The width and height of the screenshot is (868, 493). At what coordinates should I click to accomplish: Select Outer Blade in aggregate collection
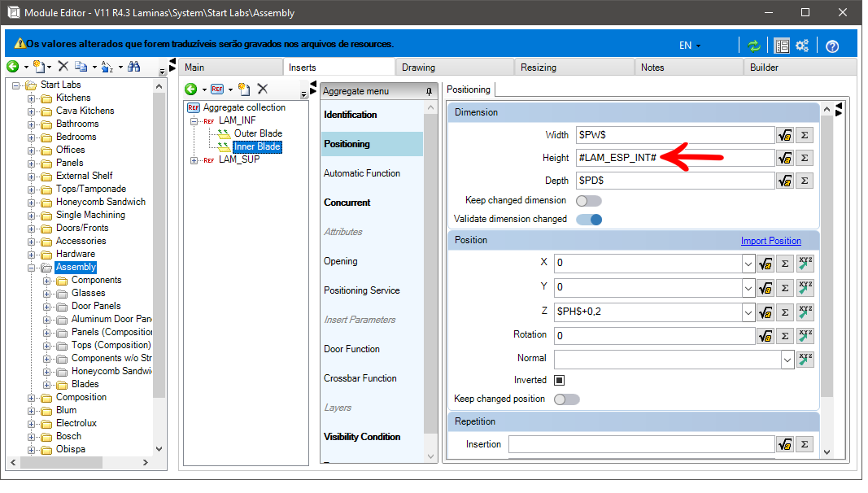[x=258, y=133]
